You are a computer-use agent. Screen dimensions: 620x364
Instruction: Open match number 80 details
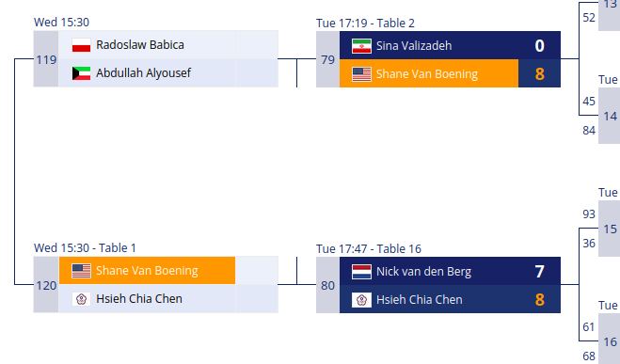tap(327, 285)
